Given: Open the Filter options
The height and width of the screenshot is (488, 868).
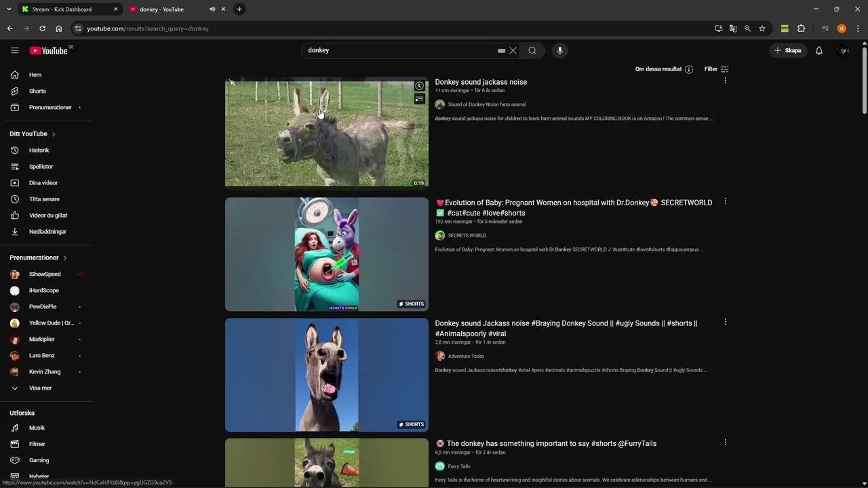Looking at the screenshot, I should 716,69.
